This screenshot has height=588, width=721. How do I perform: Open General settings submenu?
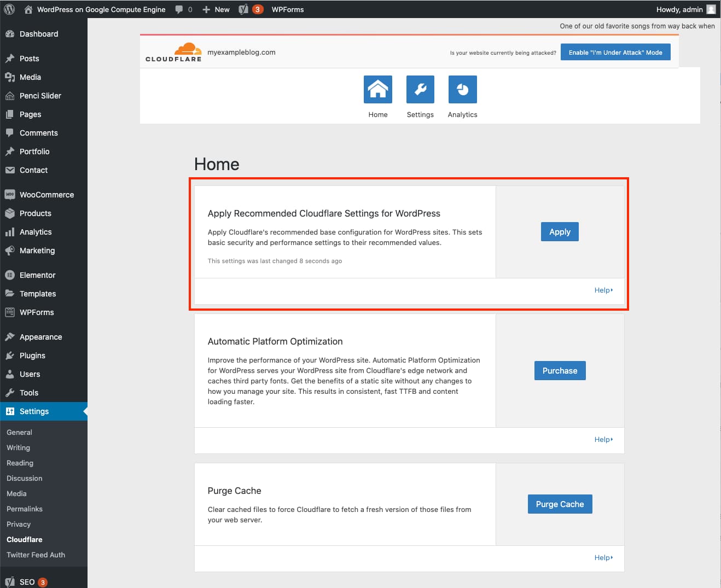click(19, 432)
